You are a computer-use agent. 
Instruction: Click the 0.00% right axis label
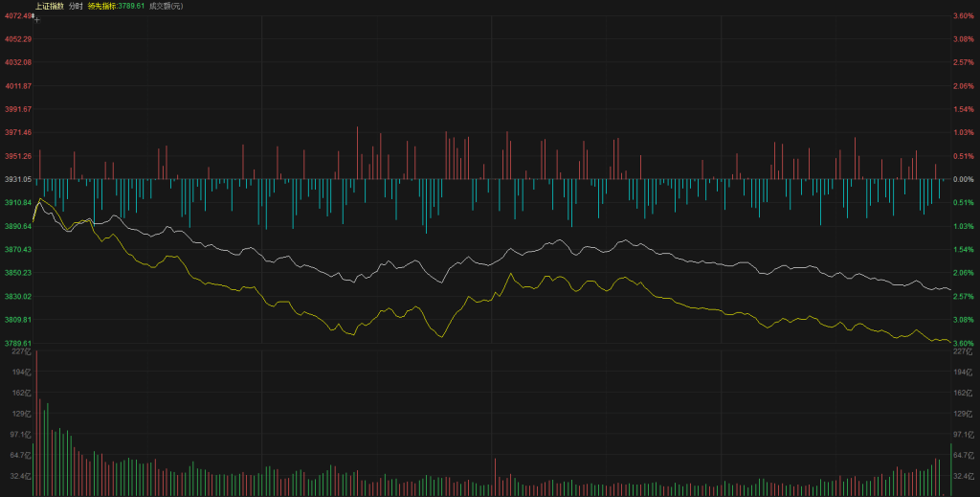(x=963, y=179)
